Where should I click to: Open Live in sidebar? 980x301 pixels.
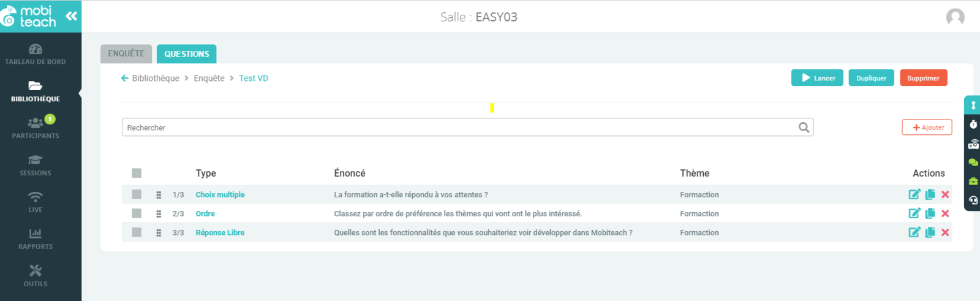pos(36,202)
